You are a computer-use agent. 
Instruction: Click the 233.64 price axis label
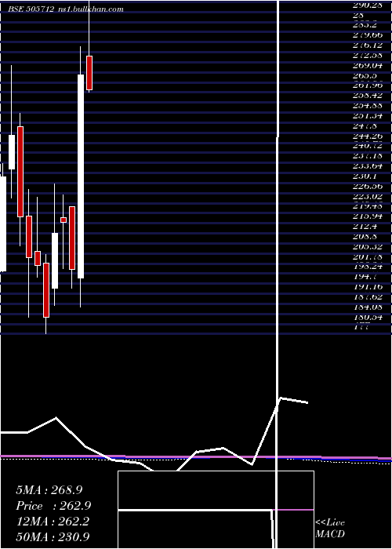(368, 166)
